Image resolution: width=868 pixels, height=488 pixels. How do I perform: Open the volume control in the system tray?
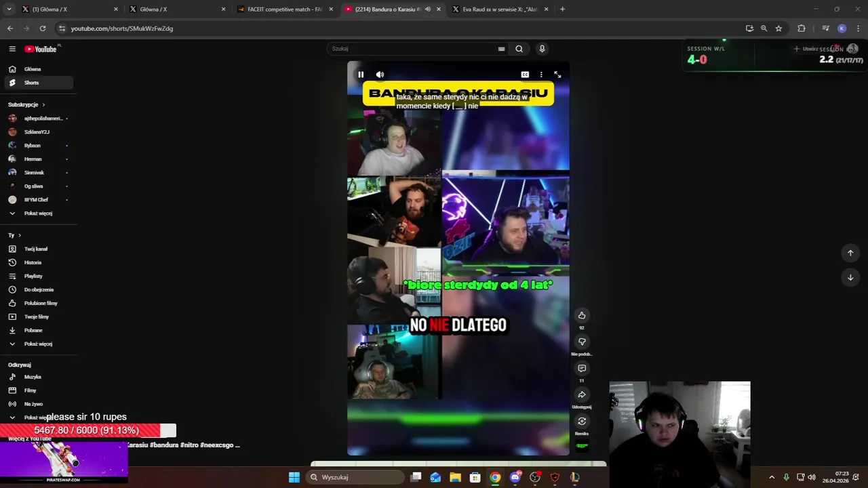click(x=812, y=477)
